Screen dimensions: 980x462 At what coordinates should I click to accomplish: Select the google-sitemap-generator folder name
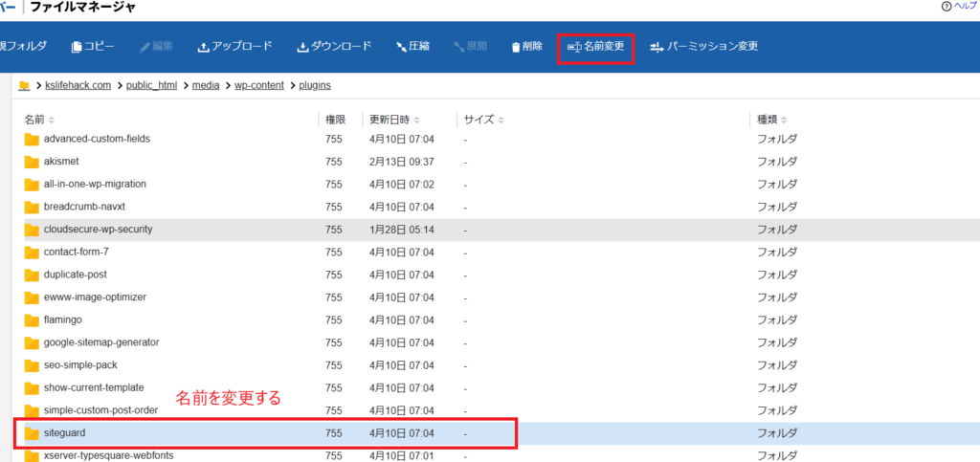(101, 342)
